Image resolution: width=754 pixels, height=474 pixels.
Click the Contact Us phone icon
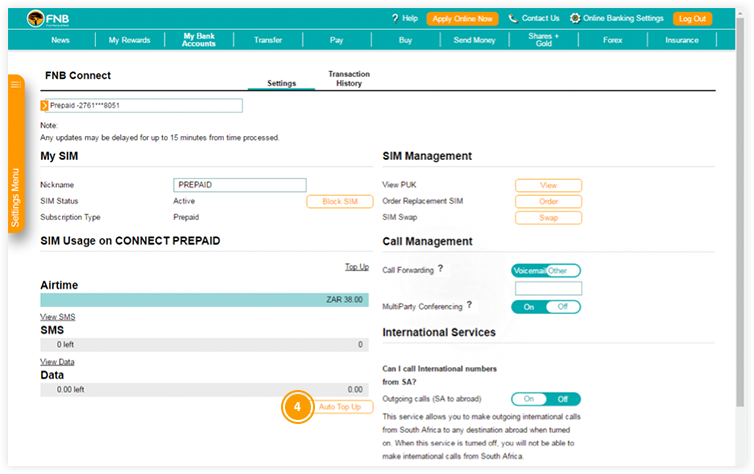click(513, 18)
